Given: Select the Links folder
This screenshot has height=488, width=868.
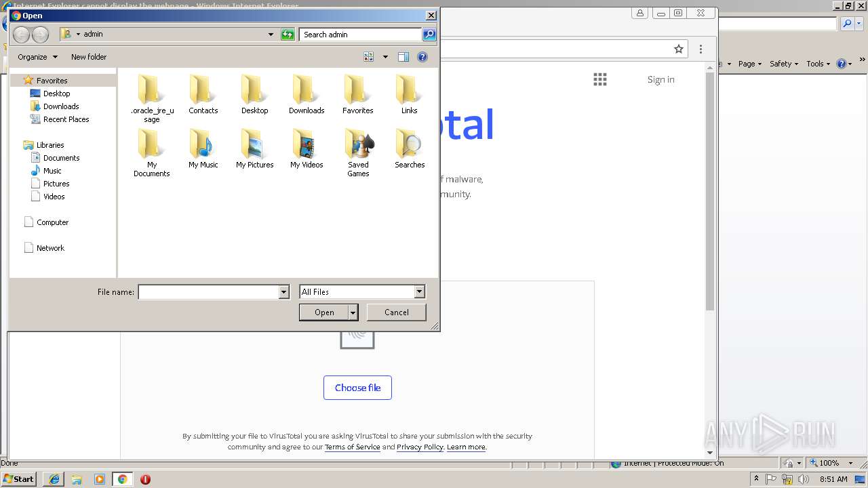Looking at the screenshot, I should [x=409, y=95].
